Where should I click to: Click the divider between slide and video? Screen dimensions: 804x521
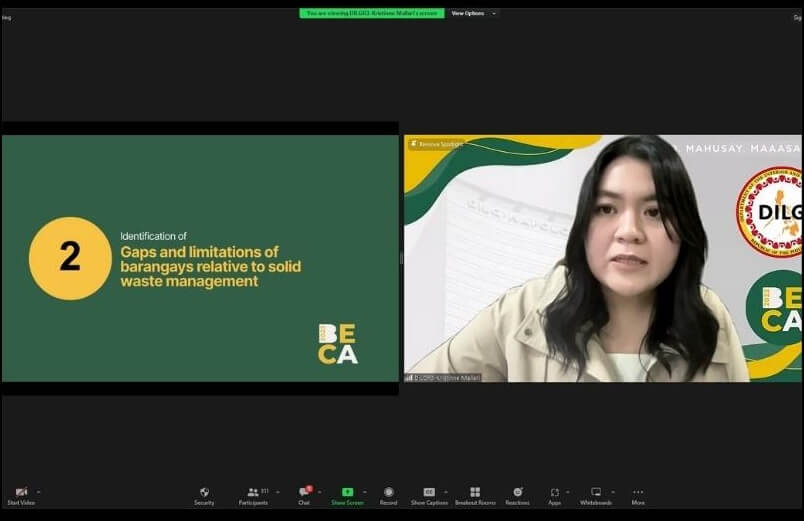pyautogui.click(x=401, y=258)
